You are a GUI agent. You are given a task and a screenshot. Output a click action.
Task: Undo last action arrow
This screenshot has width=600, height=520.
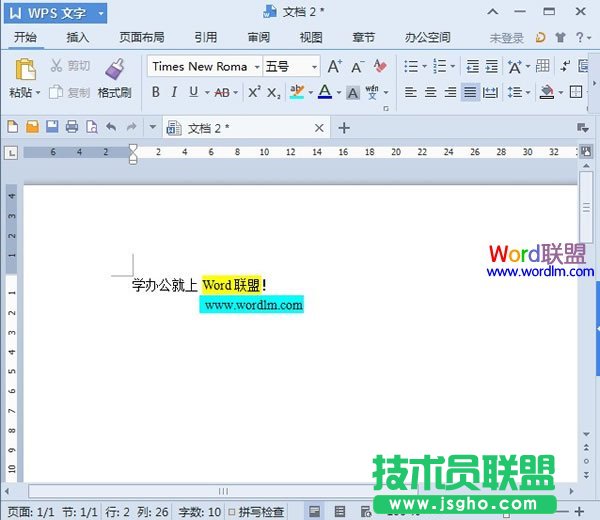[111, 127]
